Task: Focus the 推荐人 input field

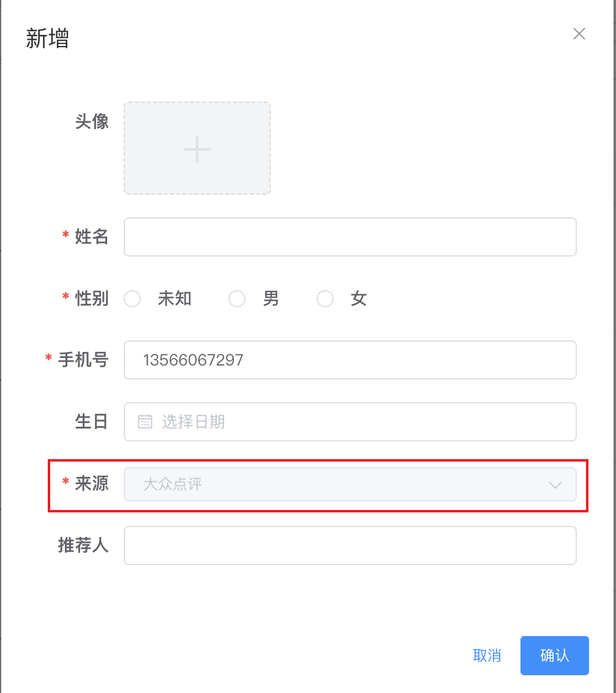Action: tap(350, 545)
